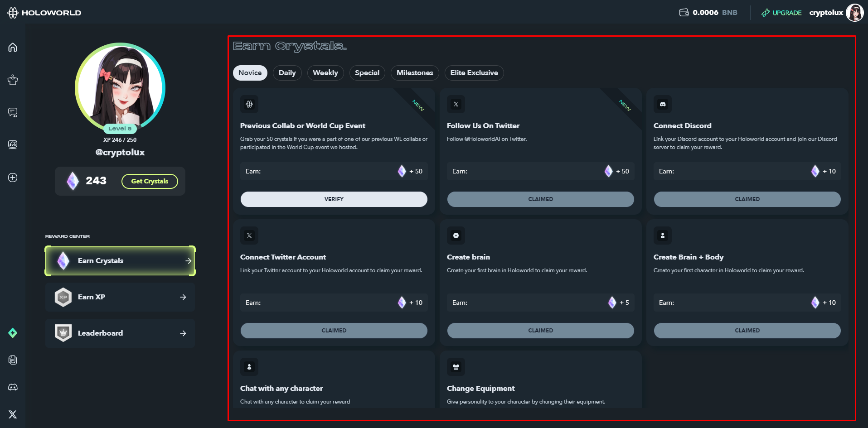The width and height of the screenshot is (868, 428).
Task: Click the Holoworld logo at the top left
Action: 44,13
